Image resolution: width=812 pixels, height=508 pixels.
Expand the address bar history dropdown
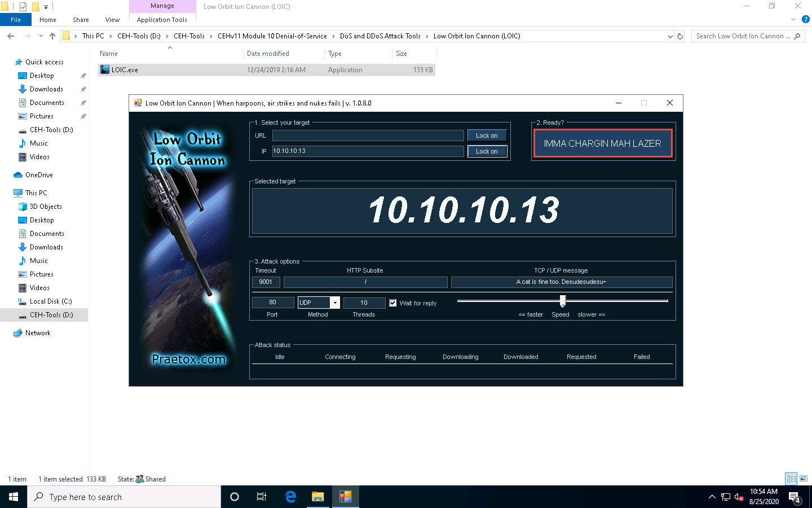pyautogui.click(x=670, y=36)
